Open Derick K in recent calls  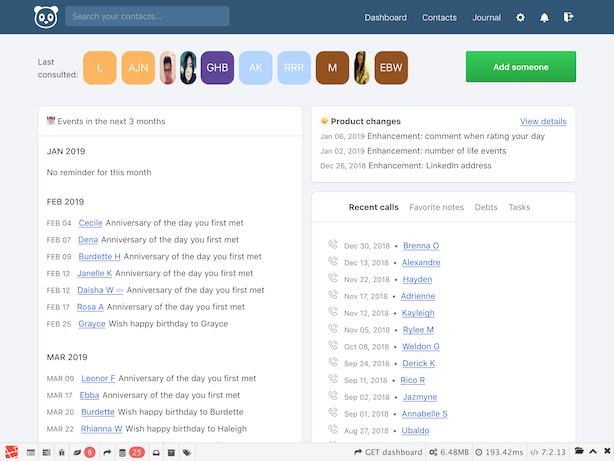point(419,363)
